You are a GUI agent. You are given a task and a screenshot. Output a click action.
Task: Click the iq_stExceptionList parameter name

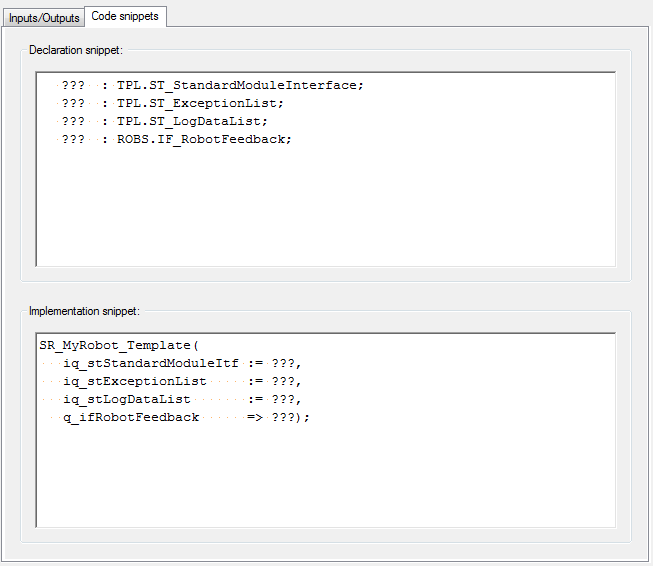tap(134, 381)
